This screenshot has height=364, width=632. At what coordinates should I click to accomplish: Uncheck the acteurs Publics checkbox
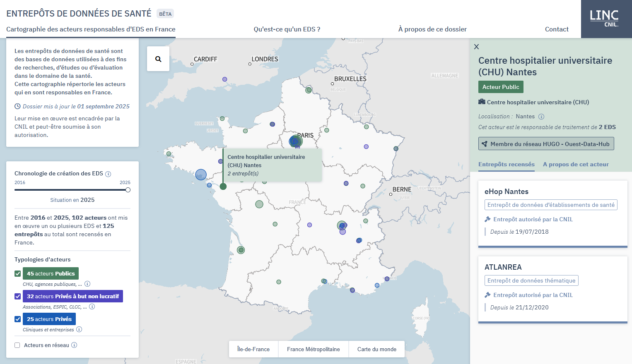(x=17, y=273)
